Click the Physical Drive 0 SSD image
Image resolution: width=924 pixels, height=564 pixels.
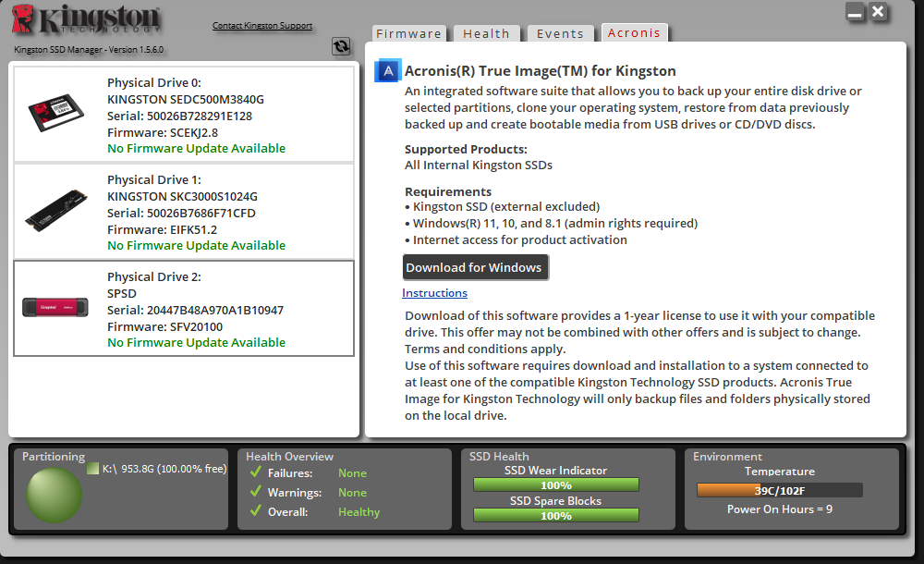click(56, 112)
